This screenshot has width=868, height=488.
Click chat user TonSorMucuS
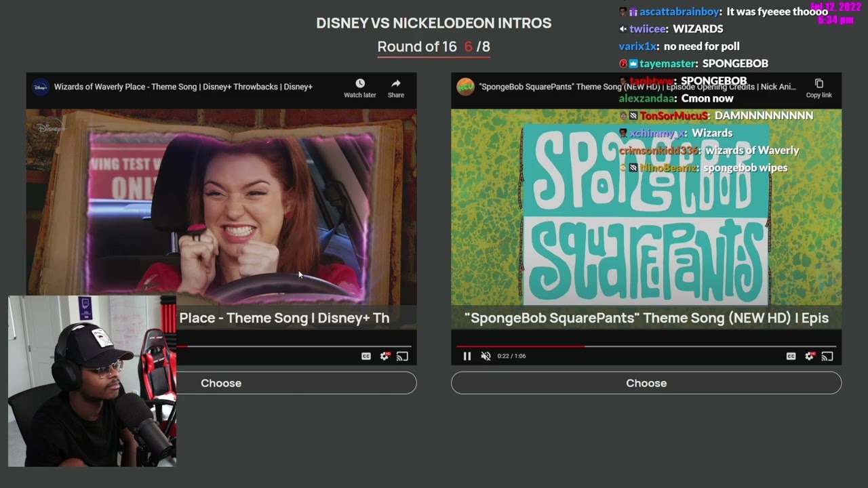674,116
